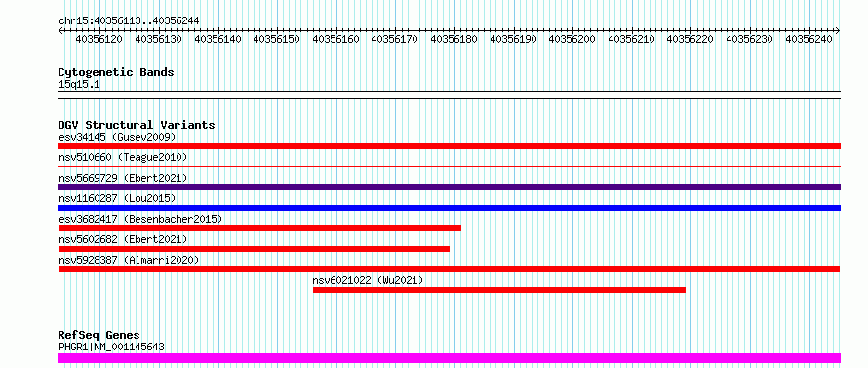
Task: Click ruler position 40356130
Action: coord(158,39)
